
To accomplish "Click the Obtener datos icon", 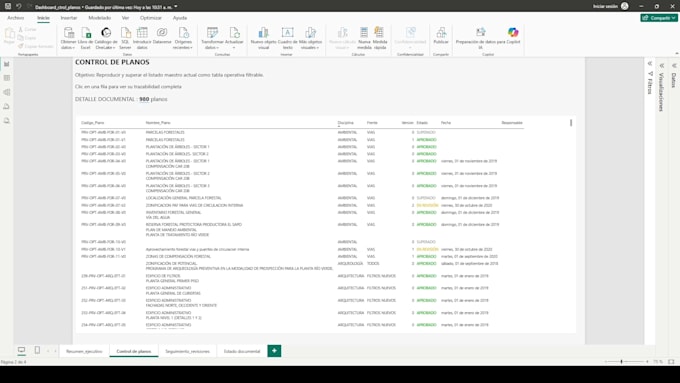I will click(68, 33).
